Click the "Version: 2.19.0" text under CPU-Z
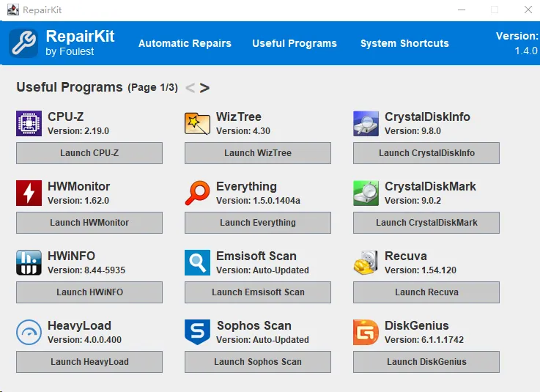The height and width of the screenshot is (392, 540). point(78,131)
